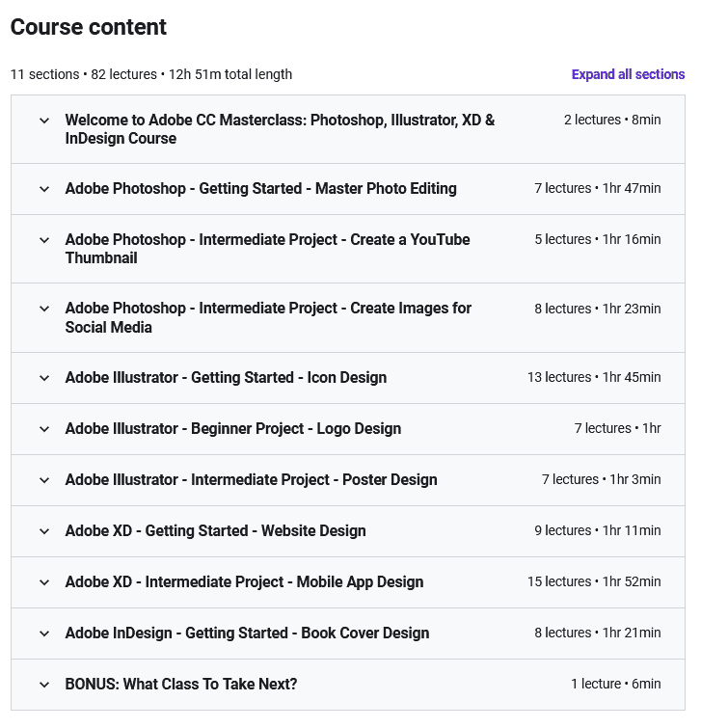Expand BONUS What Class To Take Next chevron
The image size is (701, 728).
44,685
